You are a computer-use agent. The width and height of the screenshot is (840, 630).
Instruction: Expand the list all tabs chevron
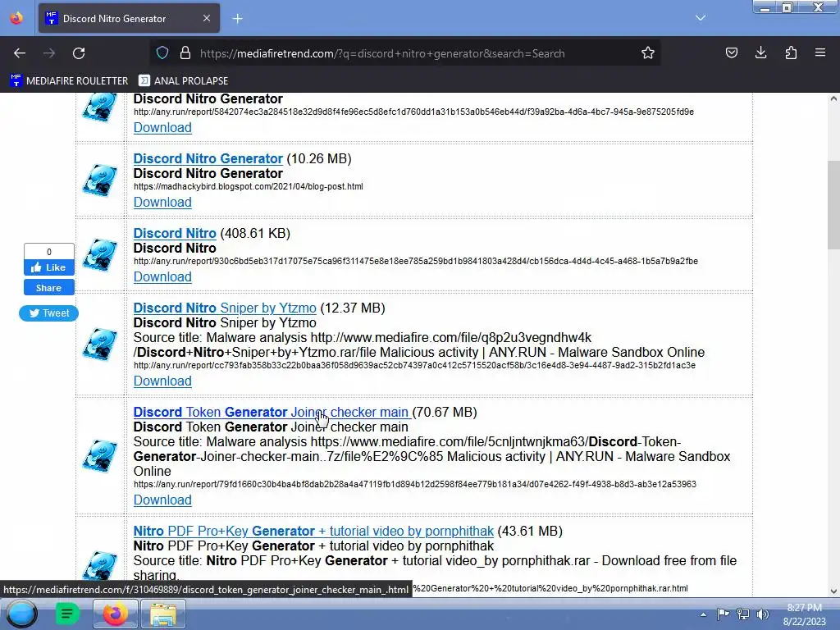[701, 18]
